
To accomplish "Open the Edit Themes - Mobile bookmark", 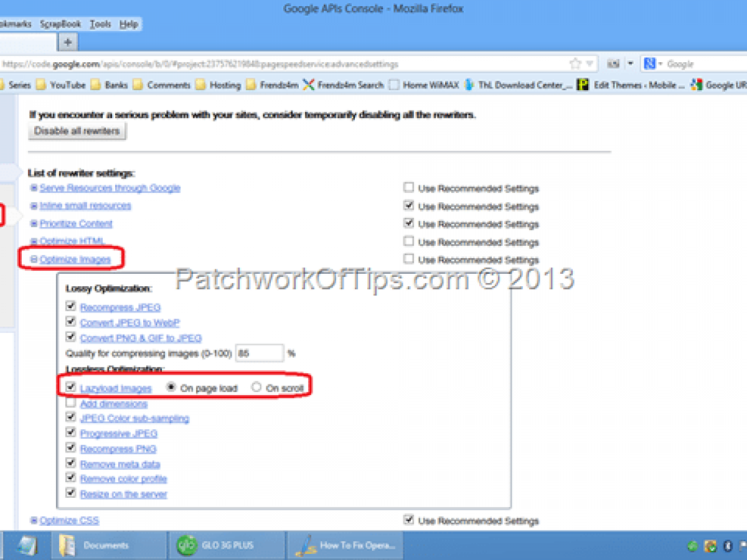I will pos(631,85).
